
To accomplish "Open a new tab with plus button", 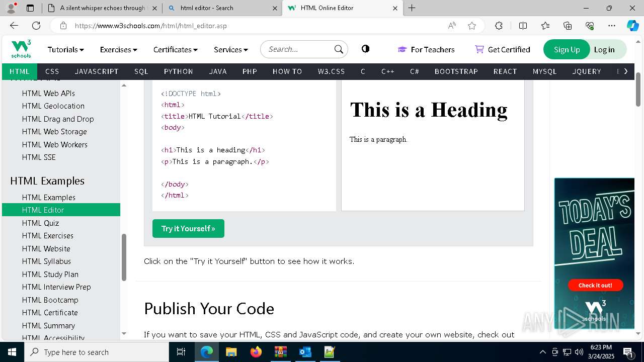I will click(x=412, y=8).
